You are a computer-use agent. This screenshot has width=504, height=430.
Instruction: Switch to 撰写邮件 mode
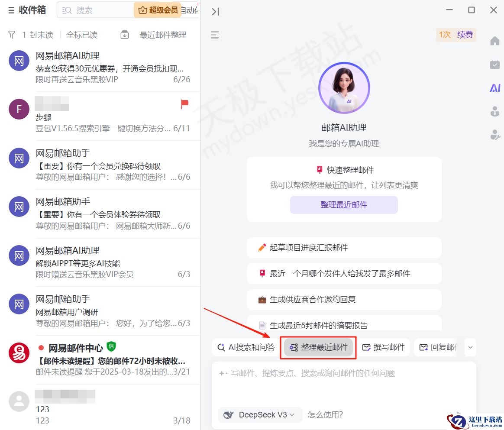pos(384,347)
